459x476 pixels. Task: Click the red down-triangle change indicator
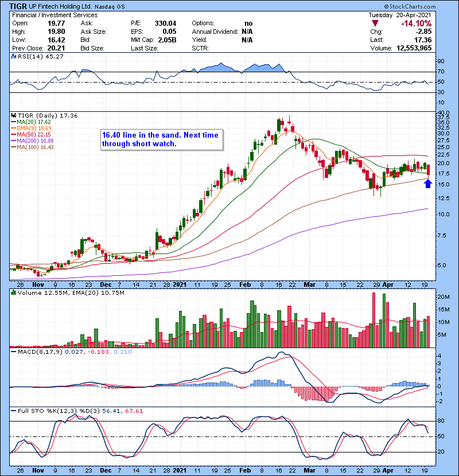[375, 24]
